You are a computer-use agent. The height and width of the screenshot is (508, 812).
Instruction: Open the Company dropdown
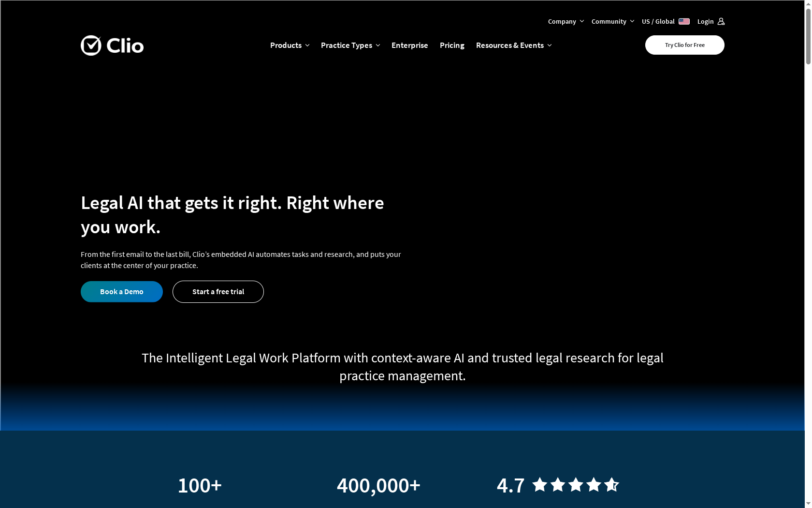point(565,21)
